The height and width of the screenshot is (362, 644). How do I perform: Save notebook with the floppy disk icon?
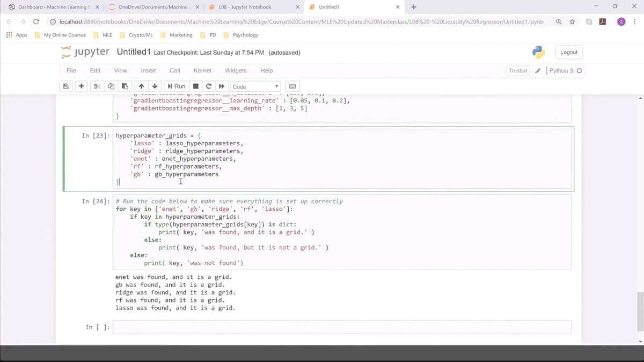[x=66, y=86]
